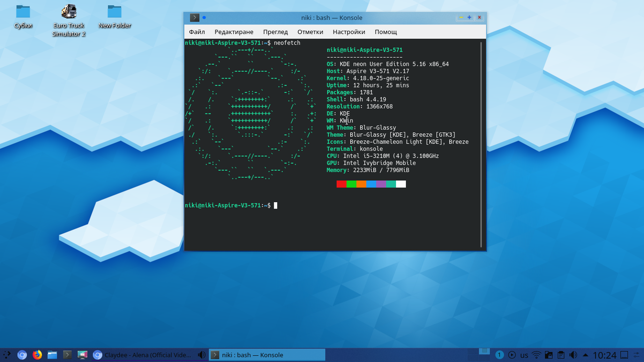Image resolution: width=644 pixels, height=362 pixels.
Task: Open the 10:24 clock calendar
Action: (x=604, y=355)
